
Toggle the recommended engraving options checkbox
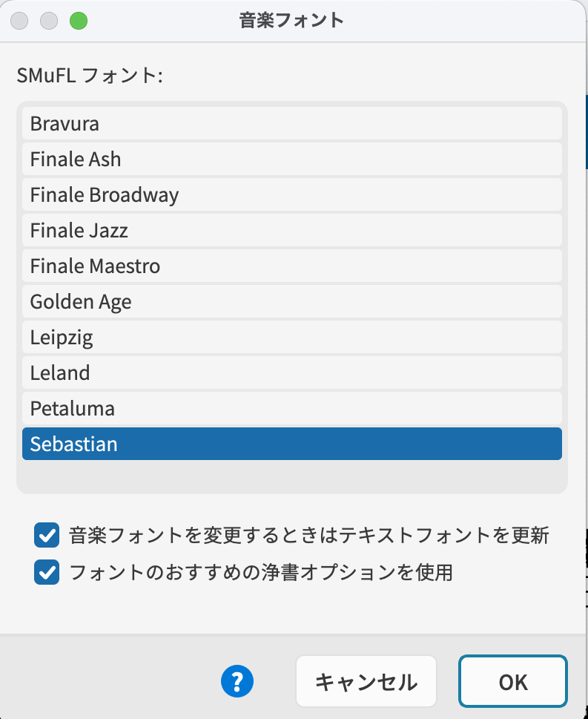pyautogui.click(x=47, y=572)
